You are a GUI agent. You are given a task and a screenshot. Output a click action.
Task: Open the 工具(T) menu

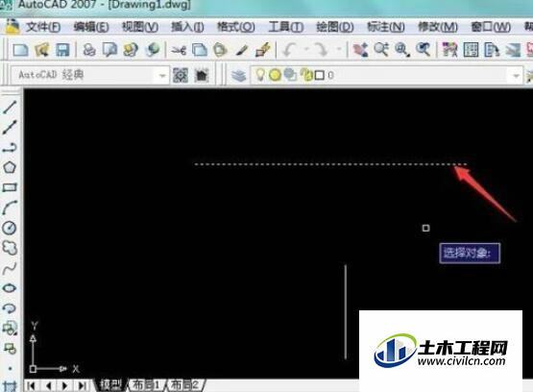point(286,27)
